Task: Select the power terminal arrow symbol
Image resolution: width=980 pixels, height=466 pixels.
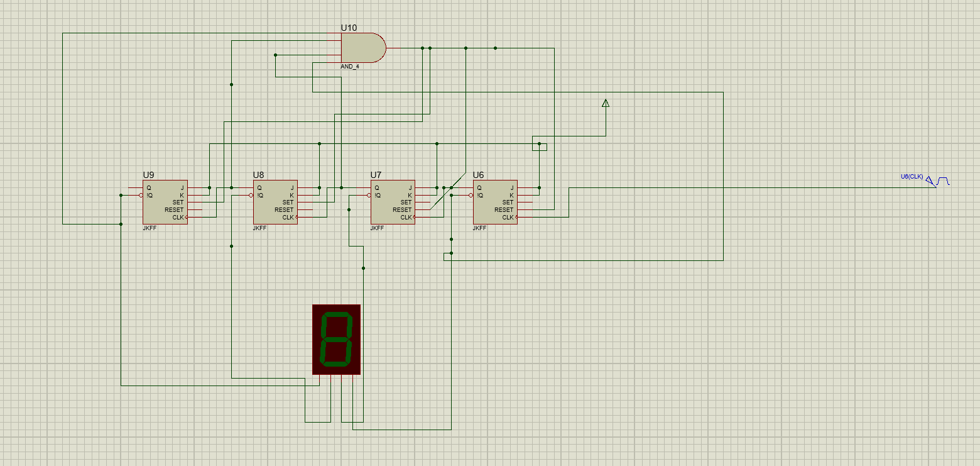Action: 606,103
